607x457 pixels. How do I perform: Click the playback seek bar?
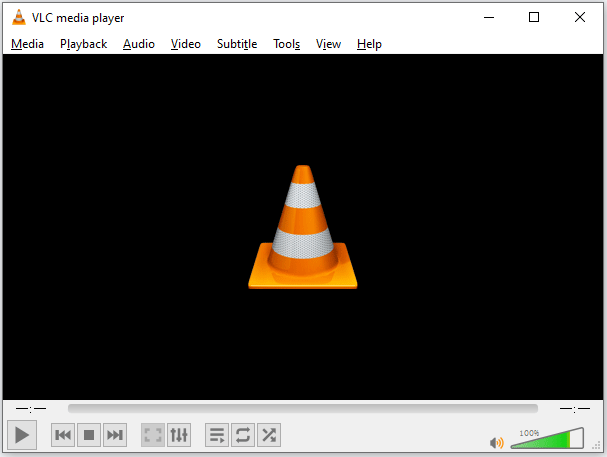point(303,408)
